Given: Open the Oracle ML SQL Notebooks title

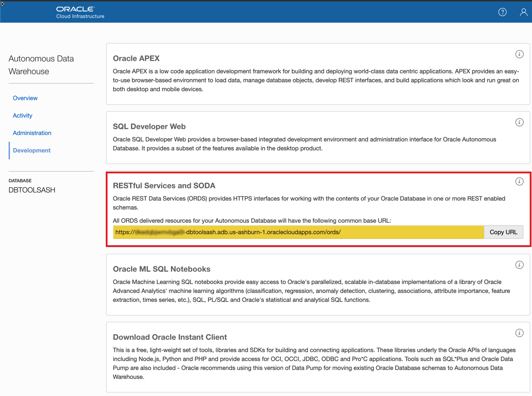Looking at the screenshot, I should (x=162, y=269).
